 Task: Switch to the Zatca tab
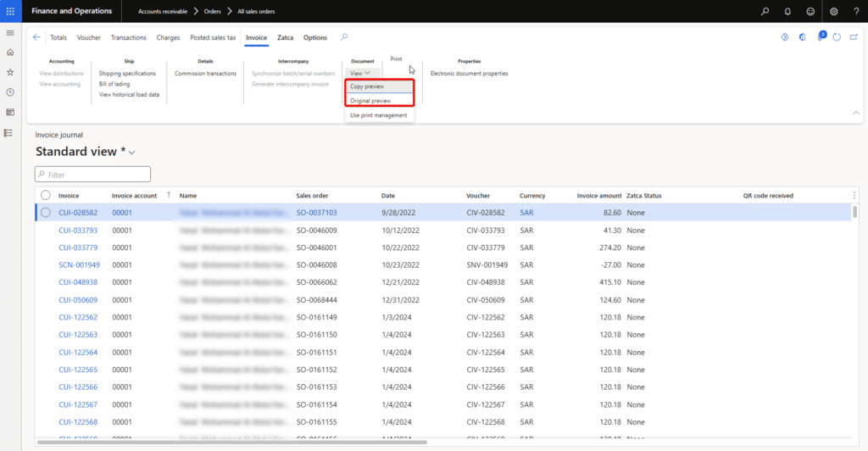pos(285,37)
